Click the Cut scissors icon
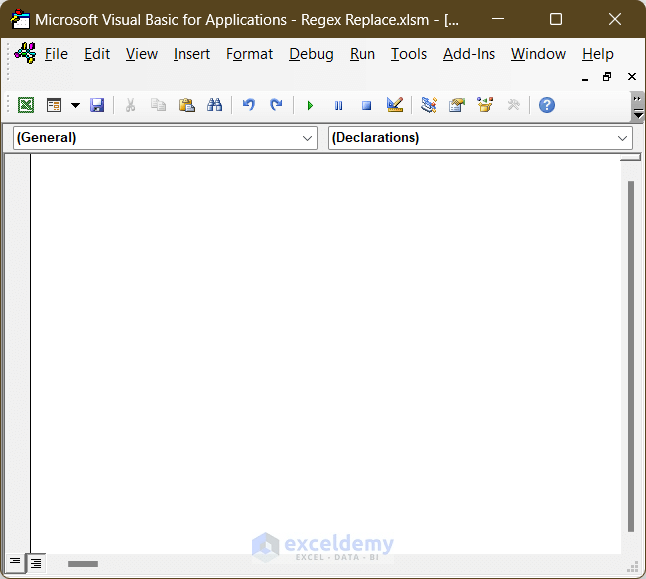The height and width of the screenshot is (579, 646). pyautogui.click(x=130, y=105)
